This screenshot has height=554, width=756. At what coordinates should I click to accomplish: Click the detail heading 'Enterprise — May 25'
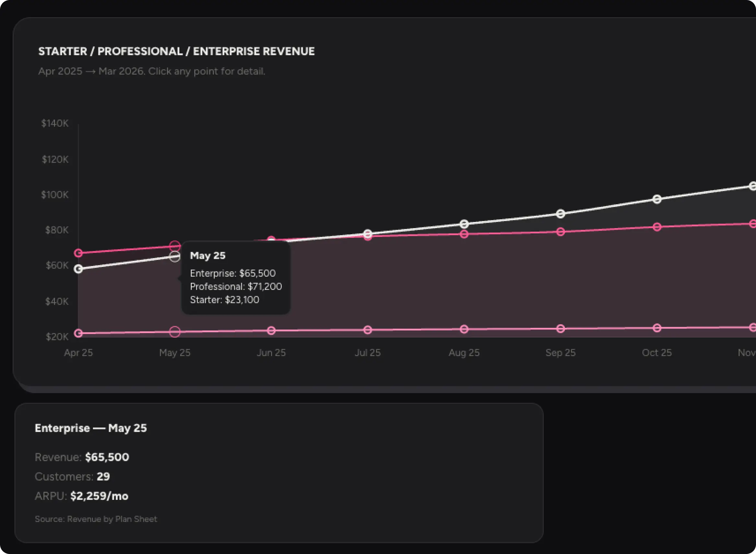(91, 428)
